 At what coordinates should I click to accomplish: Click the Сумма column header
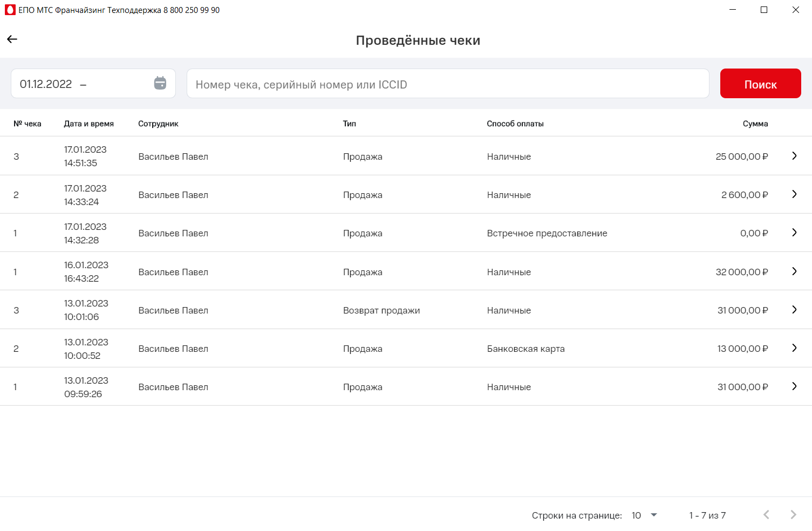(x=755, y=124)
